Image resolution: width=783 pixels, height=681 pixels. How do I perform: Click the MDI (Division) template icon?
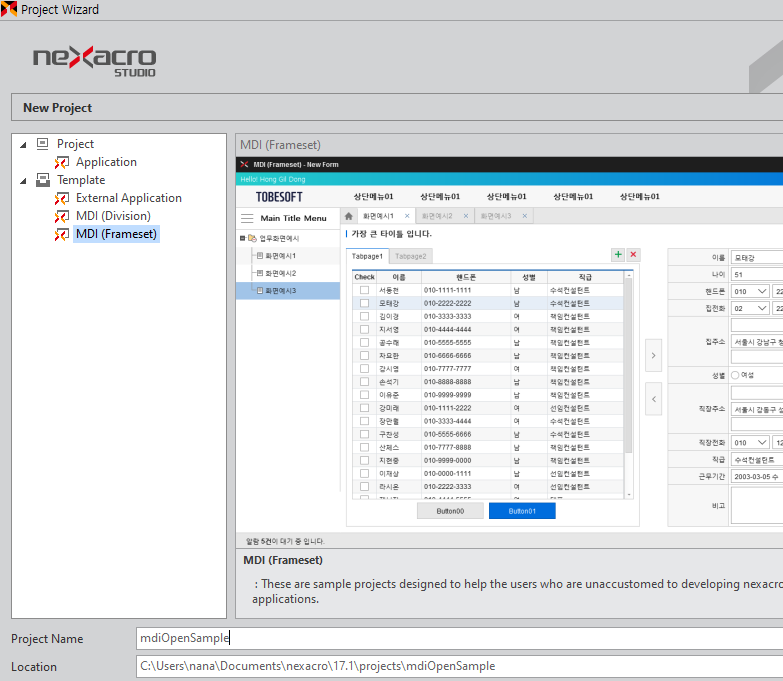click(x=61, y=216)
